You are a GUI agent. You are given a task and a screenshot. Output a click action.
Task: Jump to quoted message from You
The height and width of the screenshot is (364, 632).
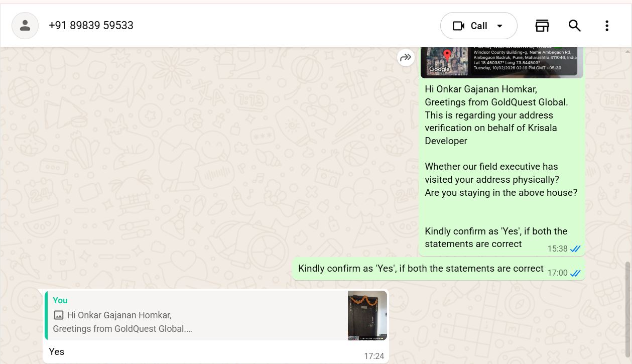[x=216, y=315]
